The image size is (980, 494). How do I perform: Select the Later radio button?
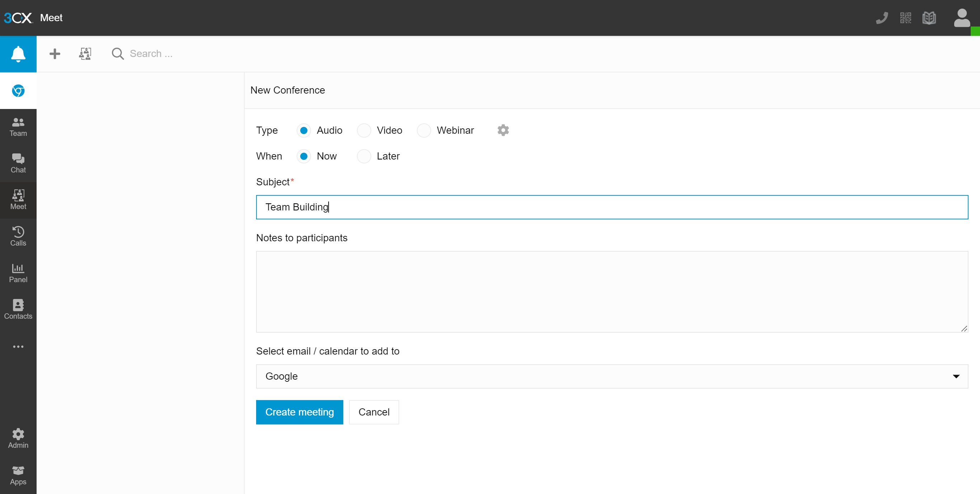tap(364, 156)
